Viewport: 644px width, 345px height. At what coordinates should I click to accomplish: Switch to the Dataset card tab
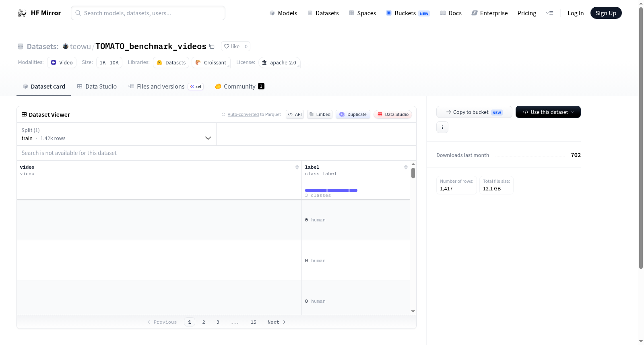[44, 86]
